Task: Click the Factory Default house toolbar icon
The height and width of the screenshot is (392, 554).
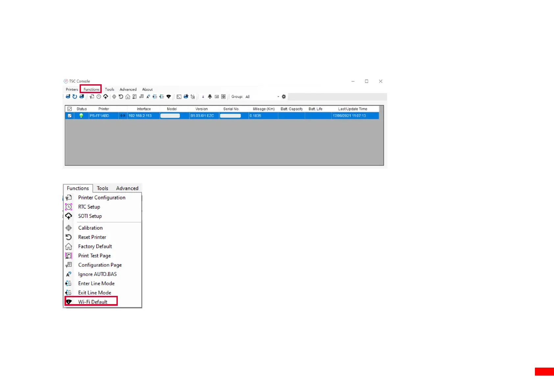Action: [128, 96]
